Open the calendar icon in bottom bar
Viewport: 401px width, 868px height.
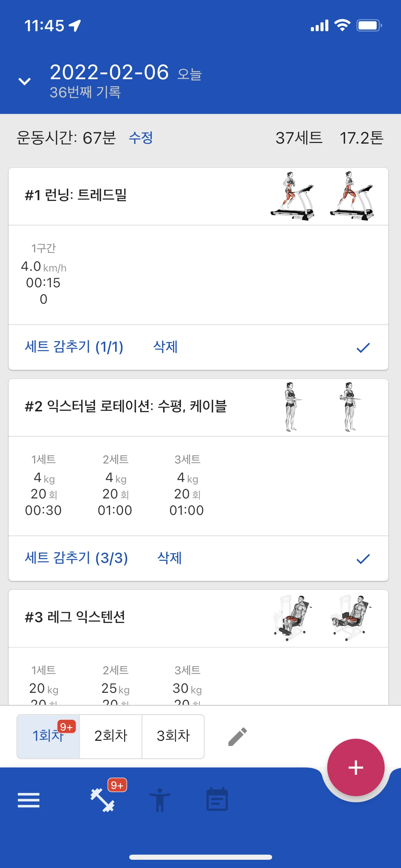217,799
